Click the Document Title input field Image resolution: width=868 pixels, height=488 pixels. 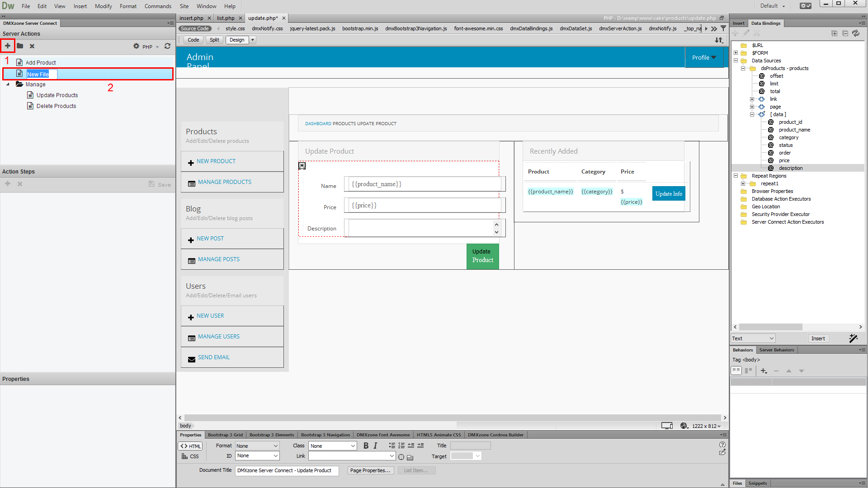[287, 470]
